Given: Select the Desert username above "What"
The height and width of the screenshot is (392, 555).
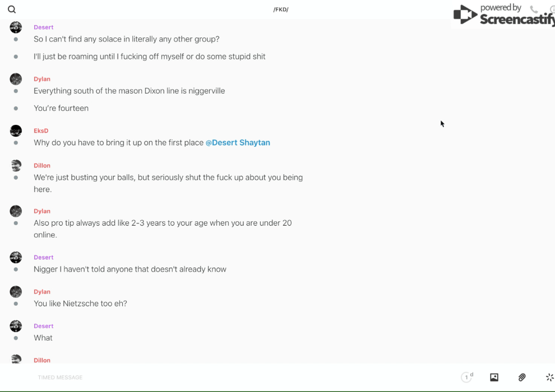Looking at the screenshot, I should point(44,326).
